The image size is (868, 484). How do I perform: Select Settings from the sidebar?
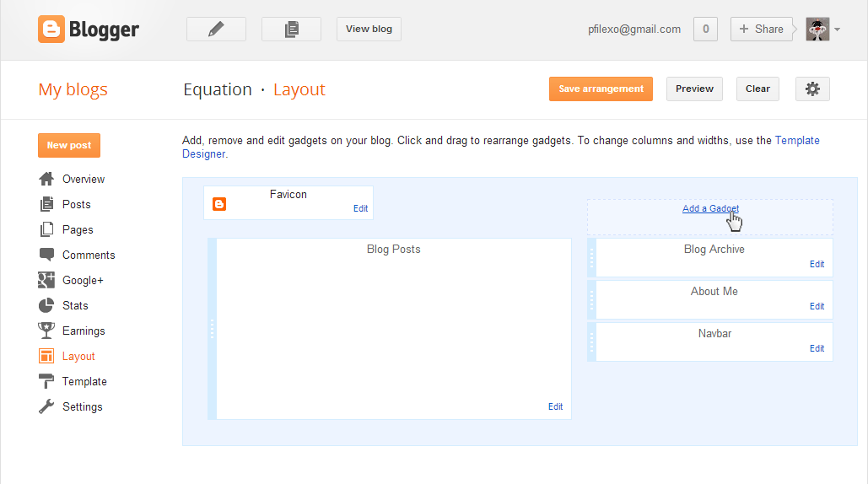tap(82, 406)
